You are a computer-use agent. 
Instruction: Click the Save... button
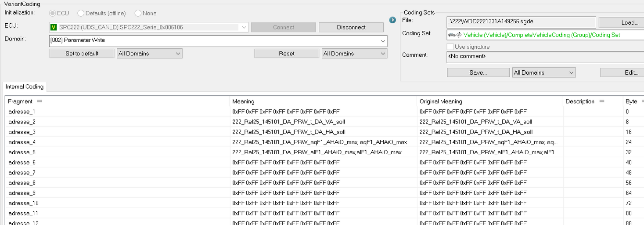[478, 73]
